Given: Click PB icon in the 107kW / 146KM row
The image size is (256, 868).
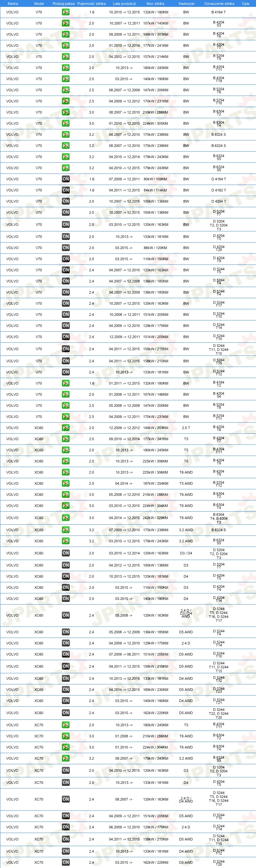Looking at the screenshot, I should tap(66, 394).
